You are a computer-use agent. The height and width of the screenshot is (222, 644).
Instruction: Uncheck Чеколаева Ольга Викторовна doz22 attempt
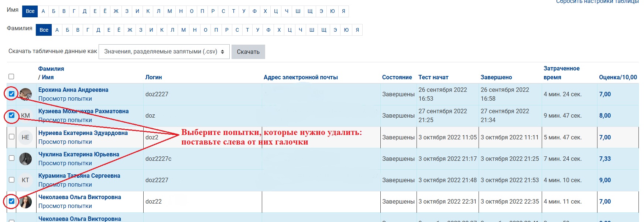[11, 201]
